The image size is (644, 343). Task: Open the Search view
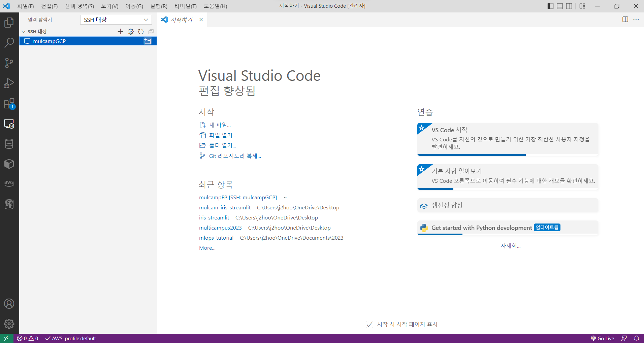click(x=9, y=43)
